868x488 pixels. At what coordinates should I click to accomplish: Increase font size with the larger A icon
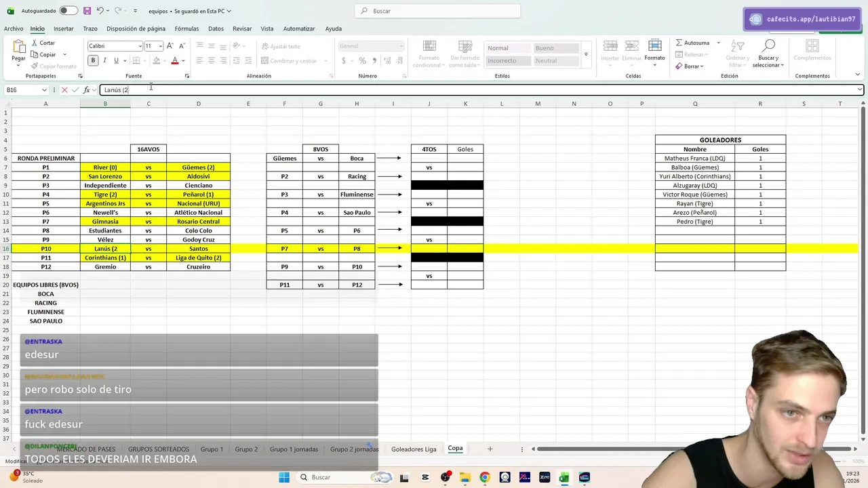coord(170,46)
